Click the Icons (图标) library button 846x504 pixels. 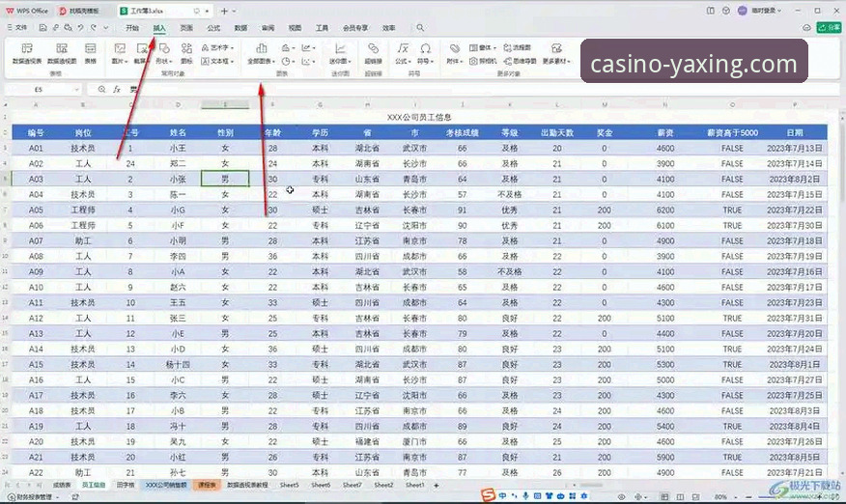[186, 53]
